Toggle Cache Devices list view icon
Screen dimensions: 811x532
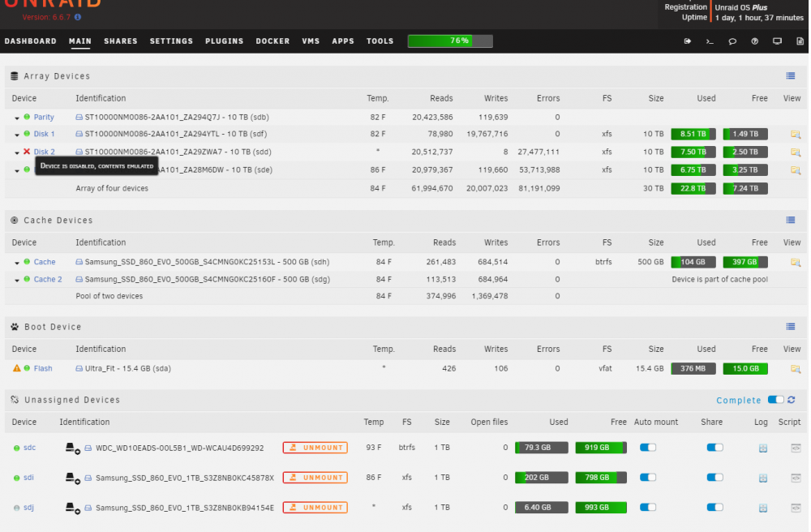pos(790,221)
